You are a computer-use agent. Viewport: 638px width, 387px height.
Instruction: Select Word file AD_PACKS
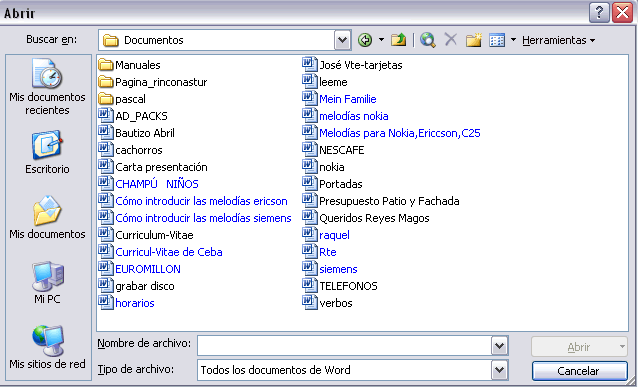pyautogui.click(x=133, y=116)
